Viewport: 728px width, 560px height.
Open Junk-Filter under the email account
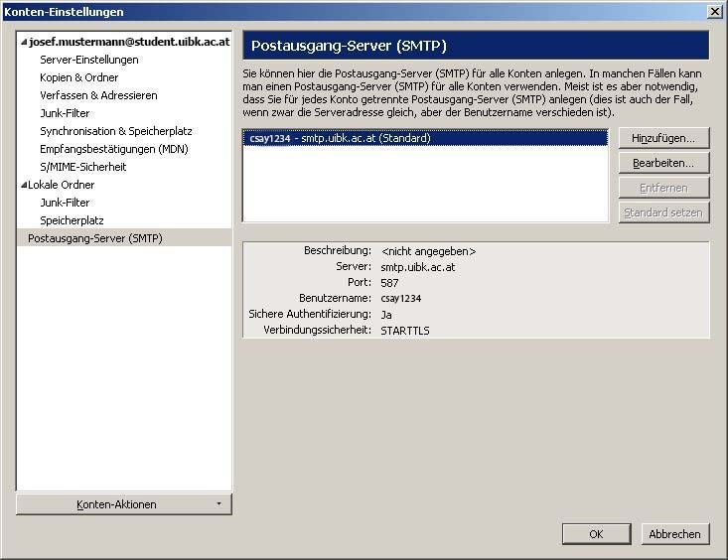click(65, 113)
